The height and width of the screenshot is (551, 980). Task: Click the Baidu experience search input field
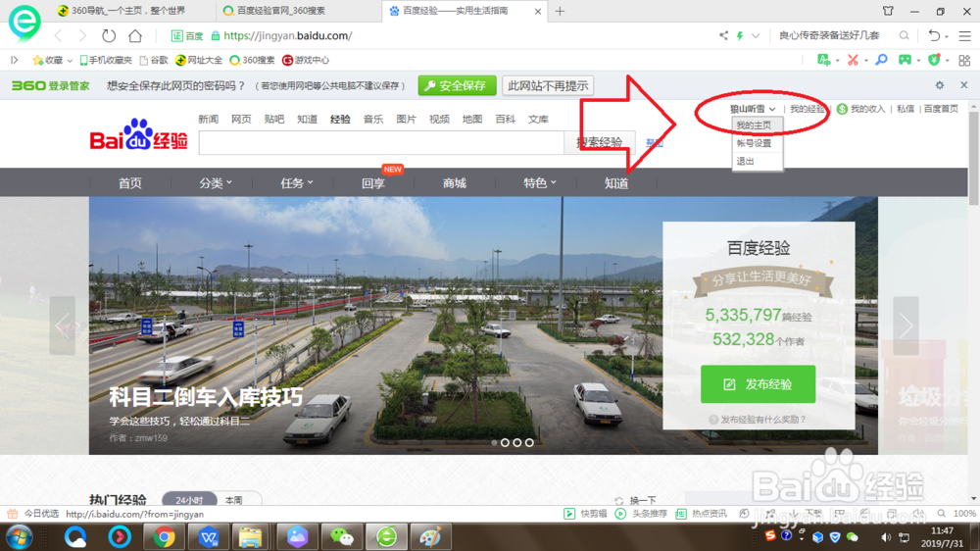[x=381, y=142]
